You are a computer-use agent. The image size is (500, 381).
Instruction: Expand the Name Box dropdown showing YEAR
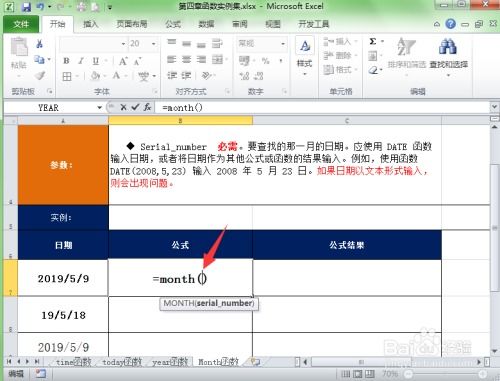pyautogui.click(x=99, y=108)
